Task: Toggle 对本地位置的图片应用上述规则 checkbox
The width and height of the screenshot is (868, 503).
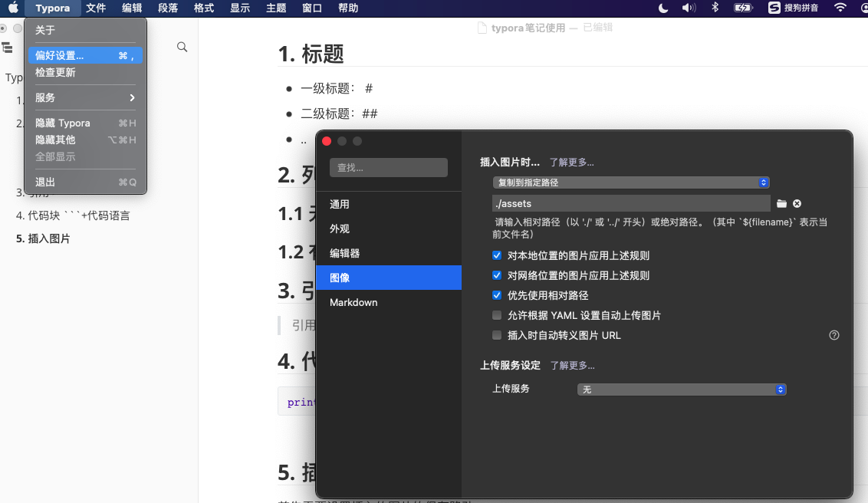Action: tap(497, 255)
